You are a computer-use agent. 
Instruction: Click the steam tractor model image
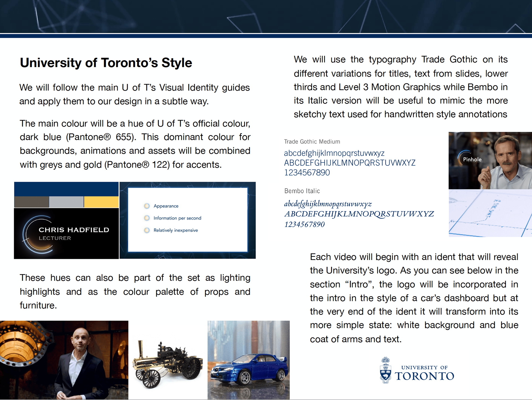click(168, 360)
